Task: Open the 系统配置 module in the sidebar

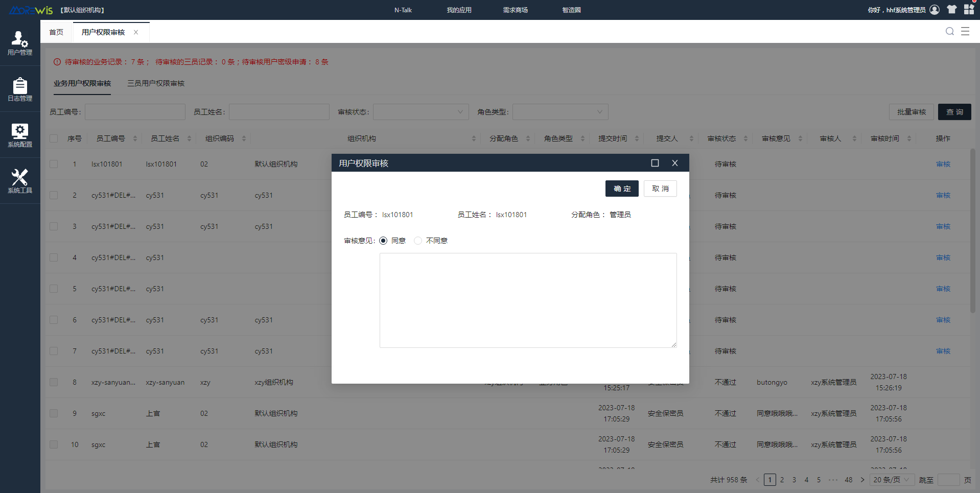Action: click(x=19, y=134)
